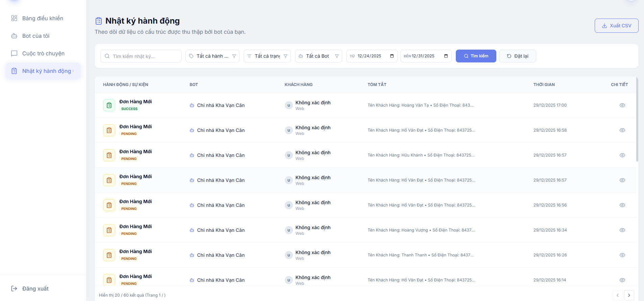Click the customer avatar in the 16:34 row
The image size is (644, 301).
point(289,230)
